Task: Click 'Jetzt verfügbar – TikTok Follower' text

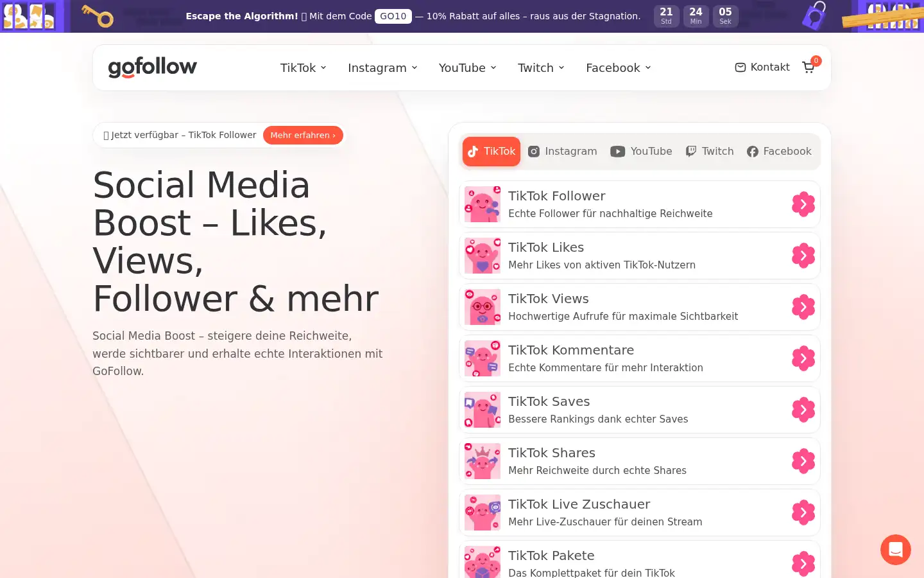Action: 184,135
